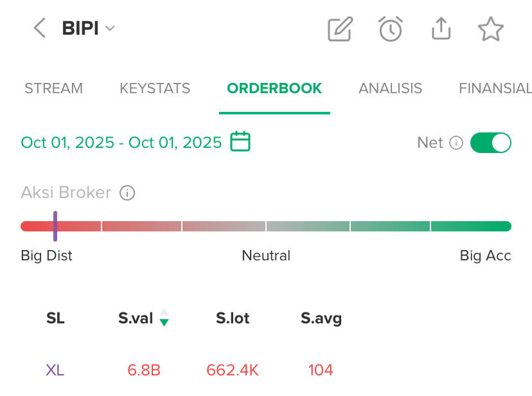The image size is (532, 396).
Task: Select the FINANSIAL tab
Action: (x=495, y=89)
